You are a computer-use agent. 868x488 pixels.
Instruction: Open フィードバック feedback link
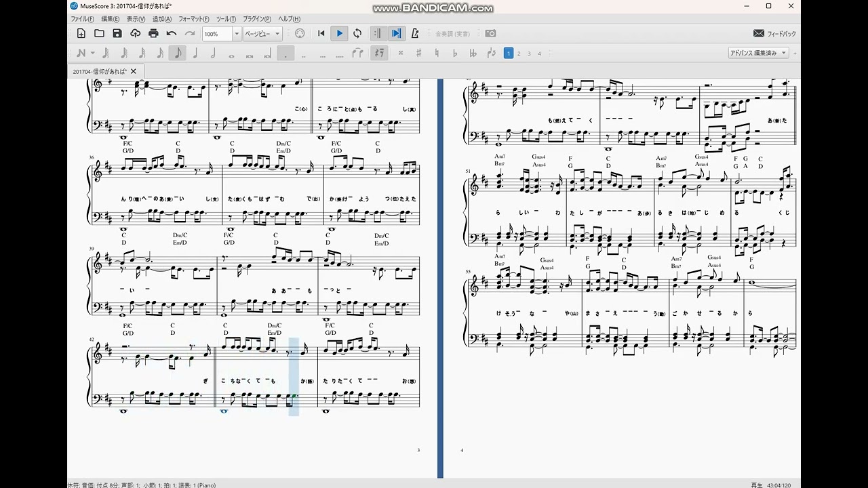coord(774,33)
